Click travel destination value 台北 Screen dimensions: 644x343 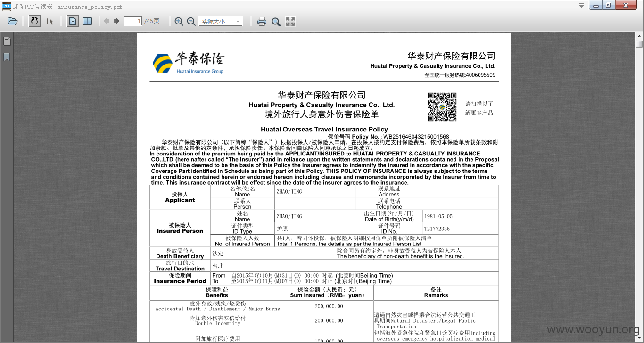218,266
